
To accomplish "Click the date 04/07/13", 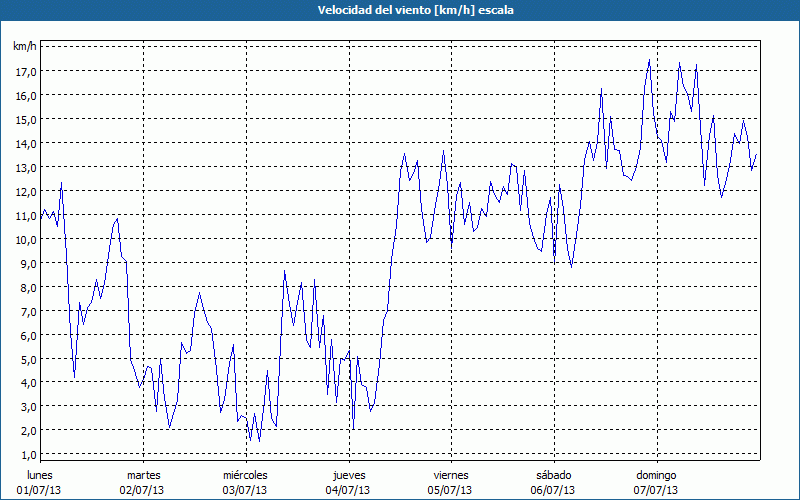I will [348, 490].
